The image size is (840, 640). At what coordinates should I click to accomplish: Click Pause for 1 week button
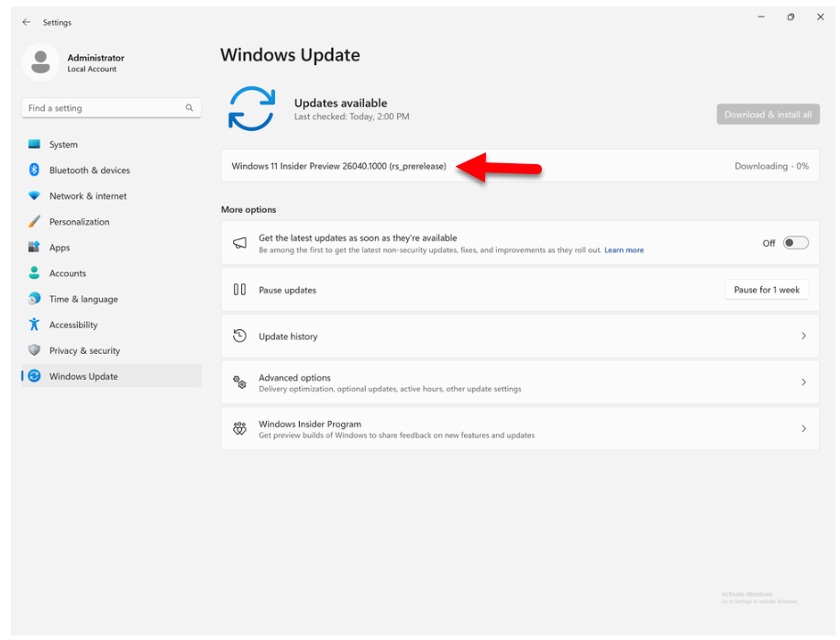coord(767,290)
